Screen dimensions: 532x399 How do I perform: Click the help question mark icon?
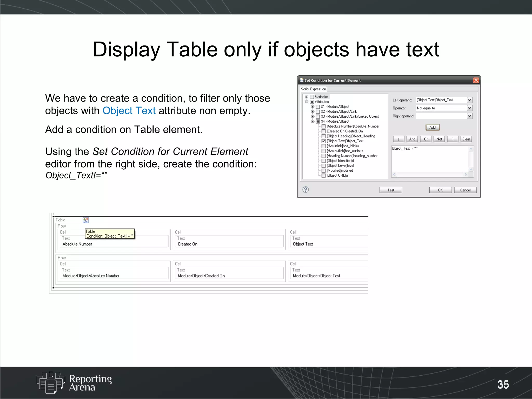click(x=306, y=190)
